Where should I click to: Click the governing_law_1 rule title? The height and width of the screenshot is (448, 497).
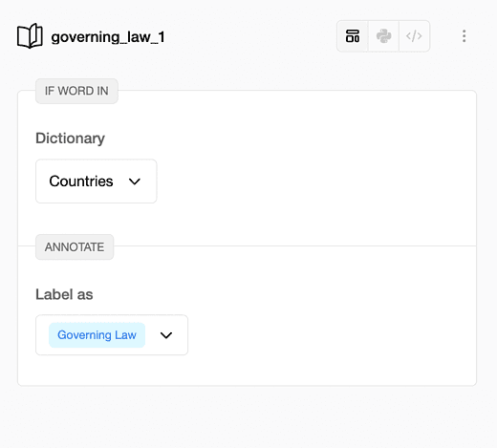pos(108,37)
